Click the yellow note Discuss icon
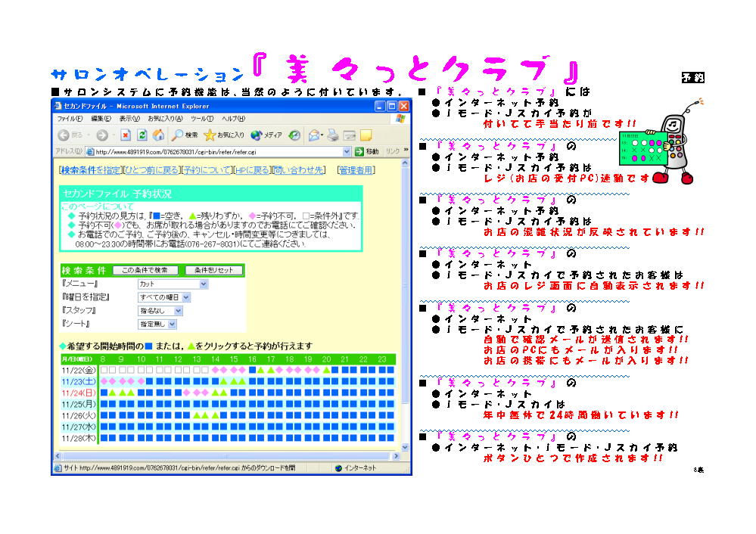This screenshot has height=534, width=756. [366, 135]
